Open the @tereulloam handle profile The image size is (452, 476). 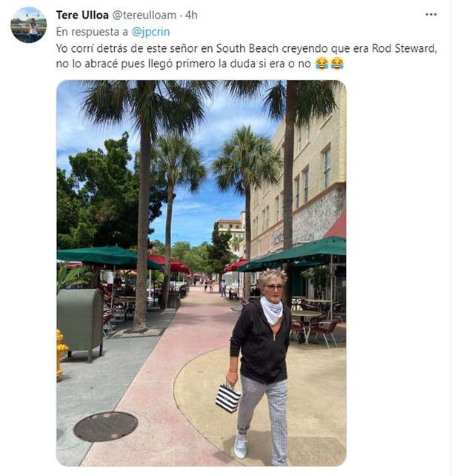[x=144, y=15]
